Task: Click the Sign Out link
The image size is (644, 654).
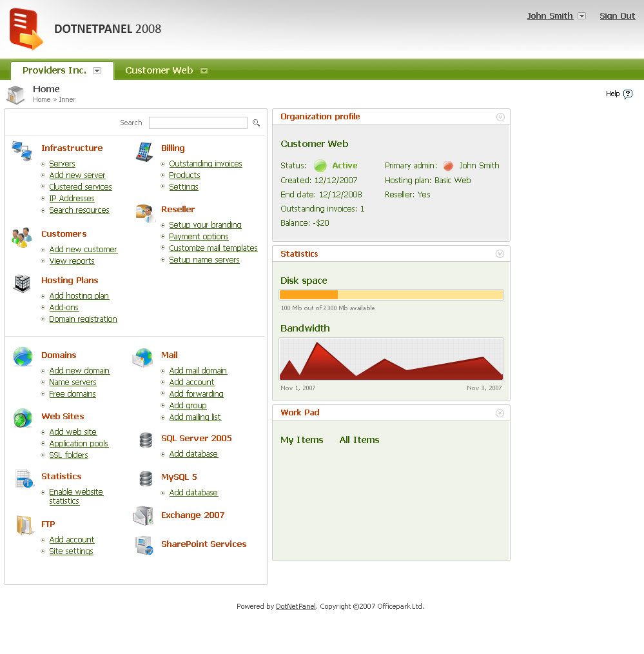Action: click(x=617, y=16)
